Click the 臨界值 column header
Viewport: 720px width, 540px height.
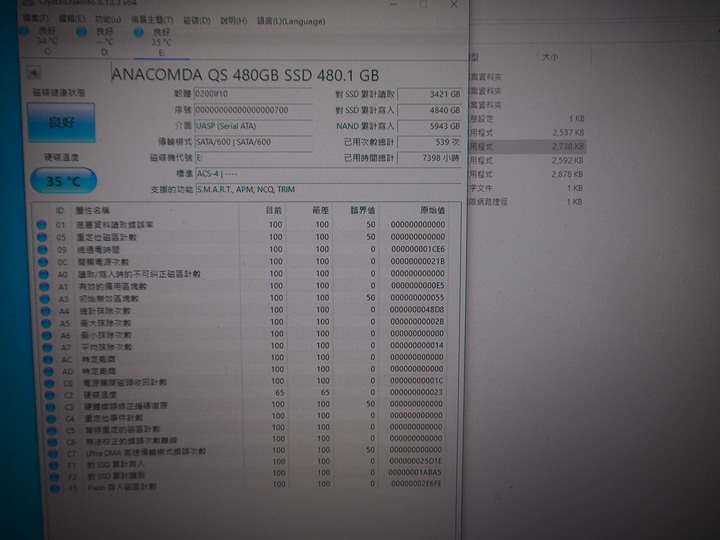tap(363, 210)
